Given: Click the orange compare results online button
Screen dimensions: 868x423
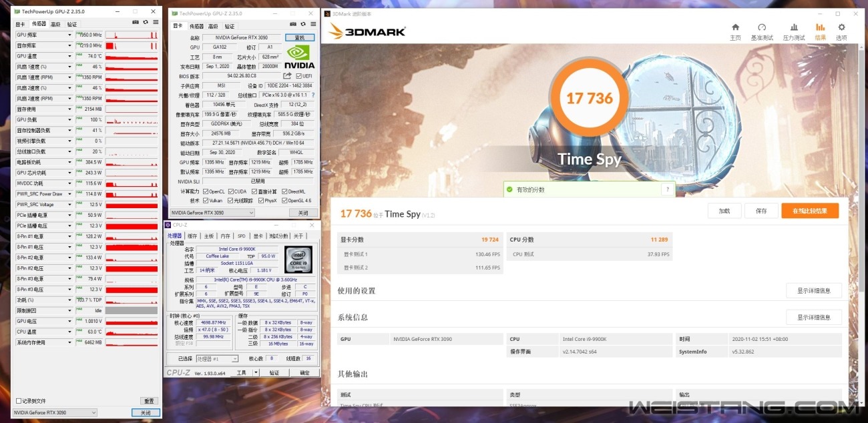Looking at the screenshot, I should 809,211.
